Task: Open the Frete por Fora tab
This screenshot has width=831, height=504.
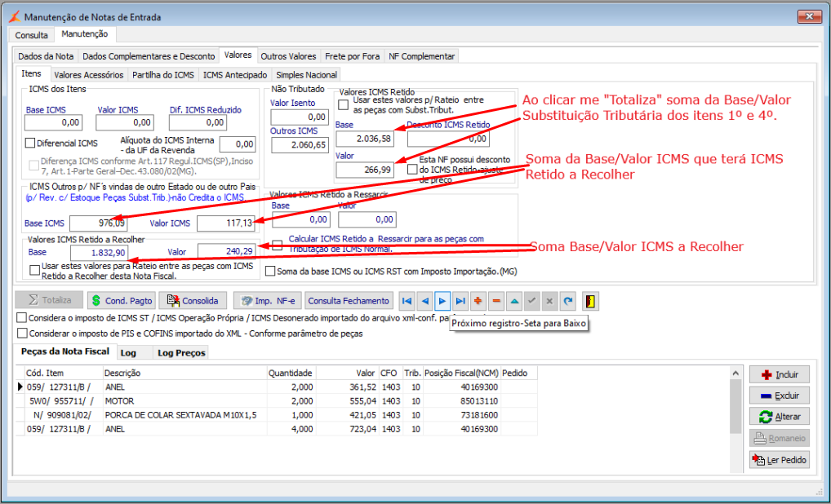Action: point(353,56)
